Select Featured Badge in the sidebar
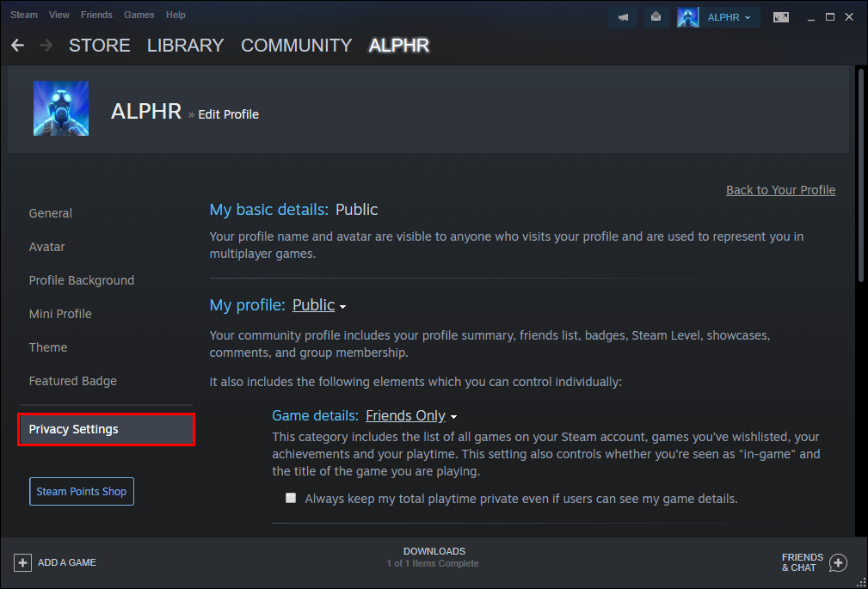 tap(72, 381)
